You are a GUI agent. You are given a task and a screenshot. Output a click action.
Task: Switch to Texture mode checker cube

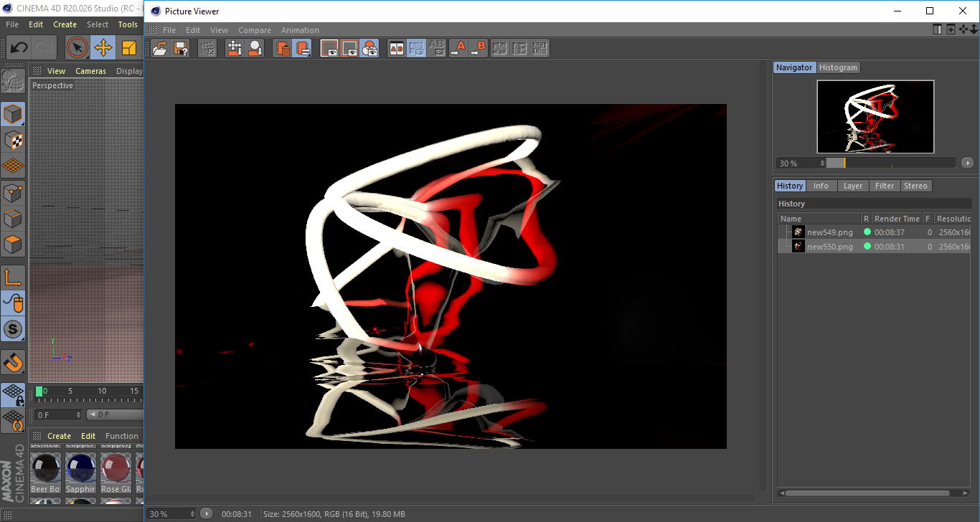point(13,140)
